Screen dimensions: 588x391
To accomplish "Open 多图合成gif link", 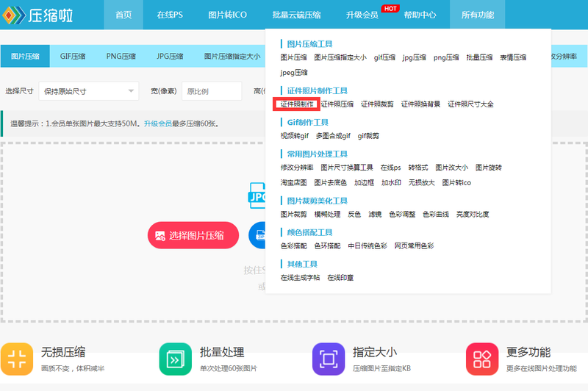I will (x=333, y=136).
